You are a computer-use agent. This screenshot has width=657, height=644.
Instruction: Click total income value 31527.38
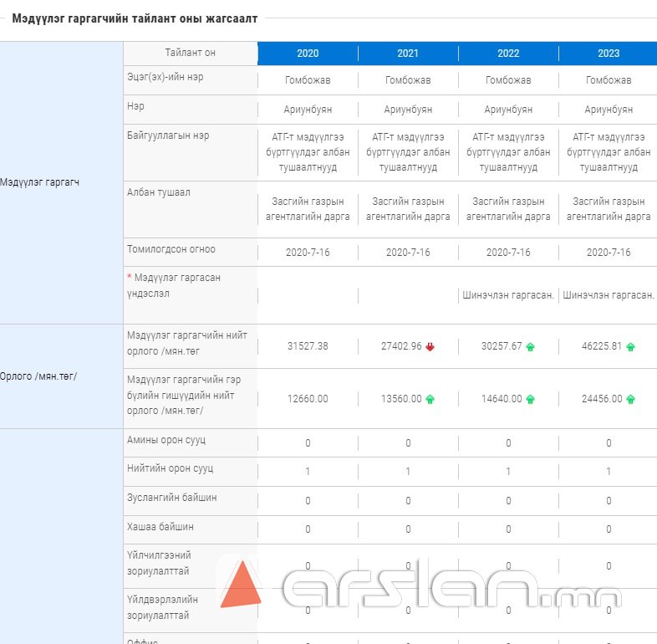tap(308, 347)
